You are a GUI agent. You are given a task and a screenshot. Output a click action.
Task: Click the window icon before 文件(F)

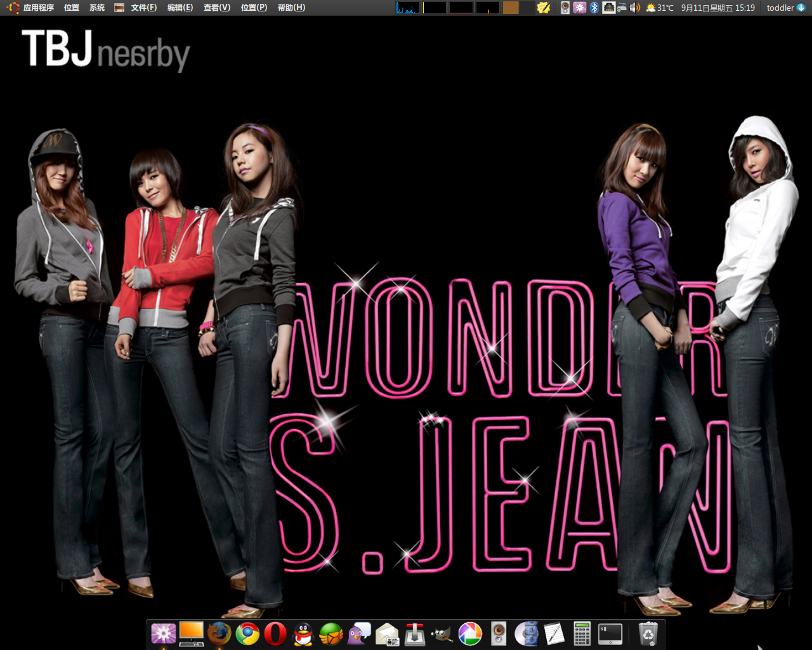coord(119,8)
